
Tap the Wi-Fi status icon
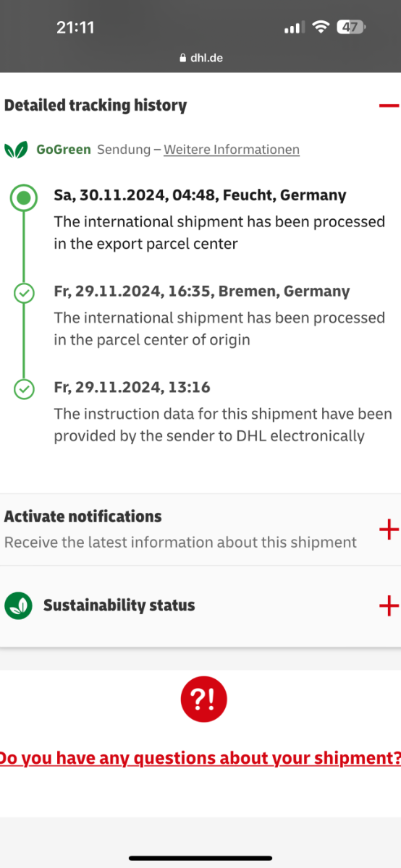[320, 27]
